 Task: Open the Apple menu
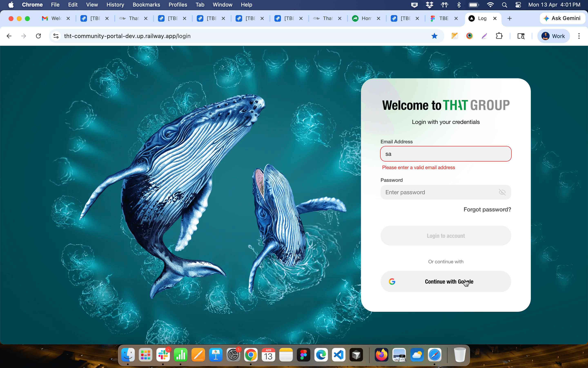[11, 5]
